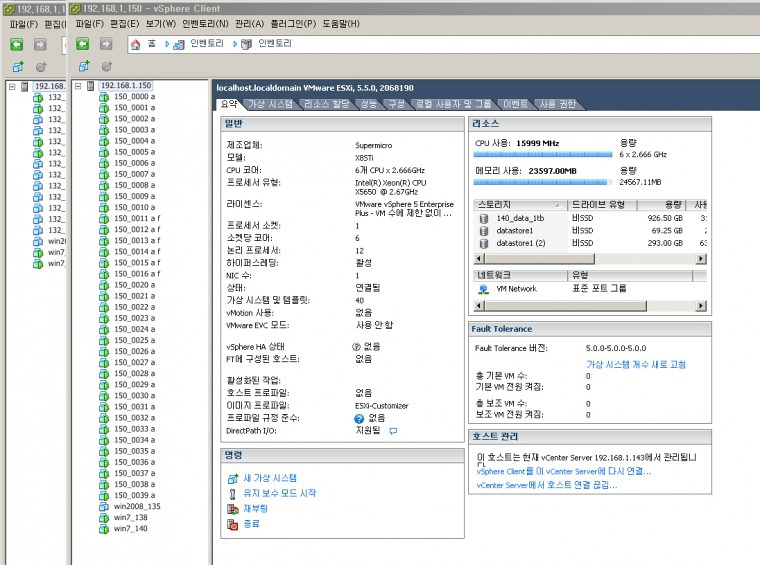Click the link to reconnect vSphere Client to vCenter Server
This screenshot has width=760, height=565.
click(x=564, y=471)
